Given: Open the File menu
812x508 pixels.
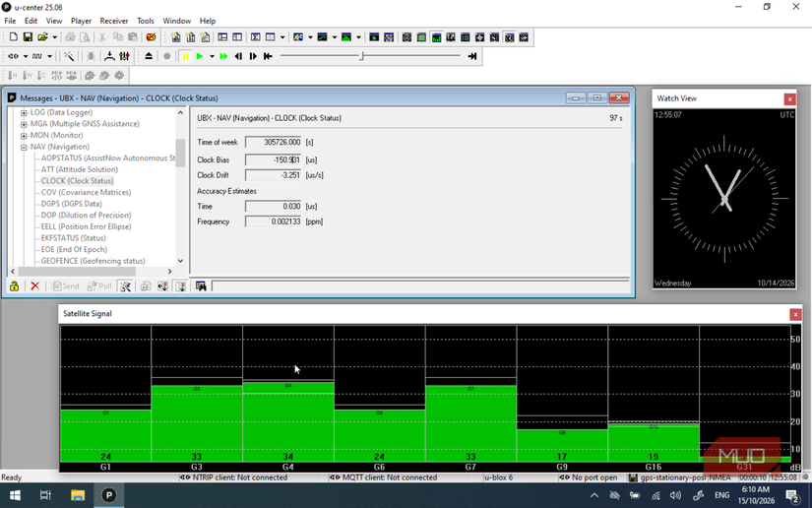Looking at the screenshot, I should click(10, 21).
